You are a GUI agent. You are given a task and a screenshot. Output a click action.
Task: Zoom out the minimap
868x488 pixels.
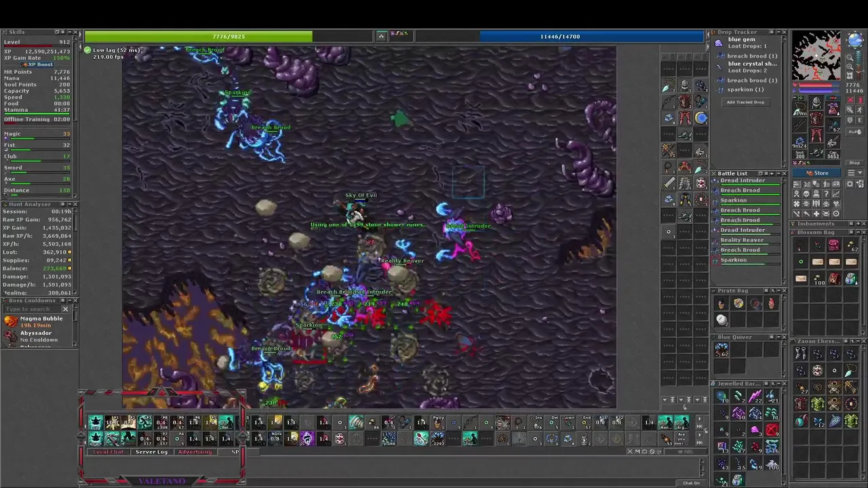pos(850,58)
